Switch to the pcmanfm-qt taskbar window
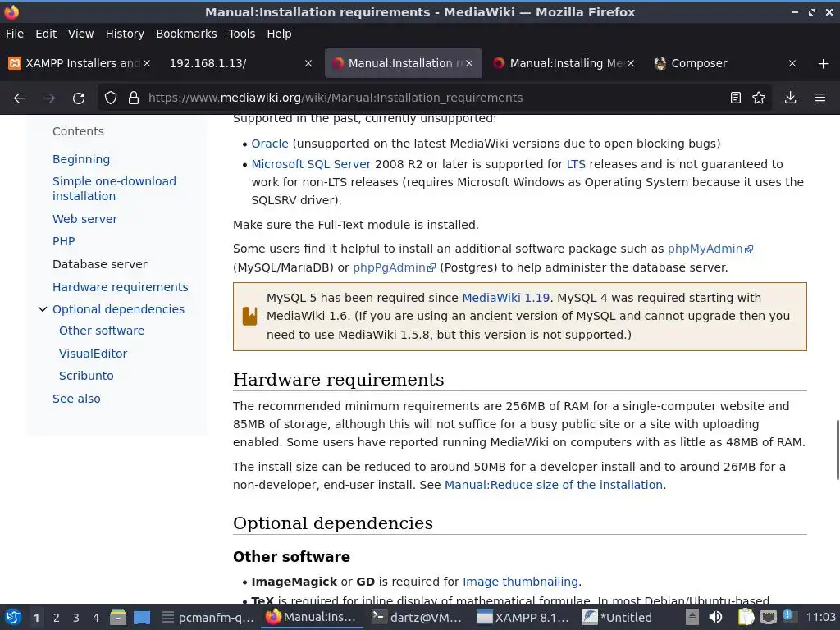840x630 pixels. tap(208, 618)
